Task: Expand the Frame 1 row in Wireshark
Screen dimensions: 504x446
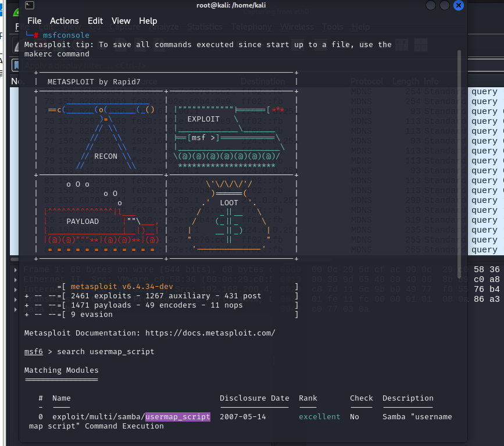Action: pos(15,270)
